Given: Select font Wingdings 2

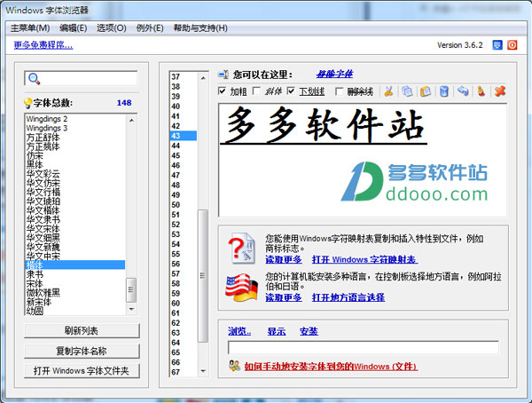Looking at the screenshot, I should 47,119.
